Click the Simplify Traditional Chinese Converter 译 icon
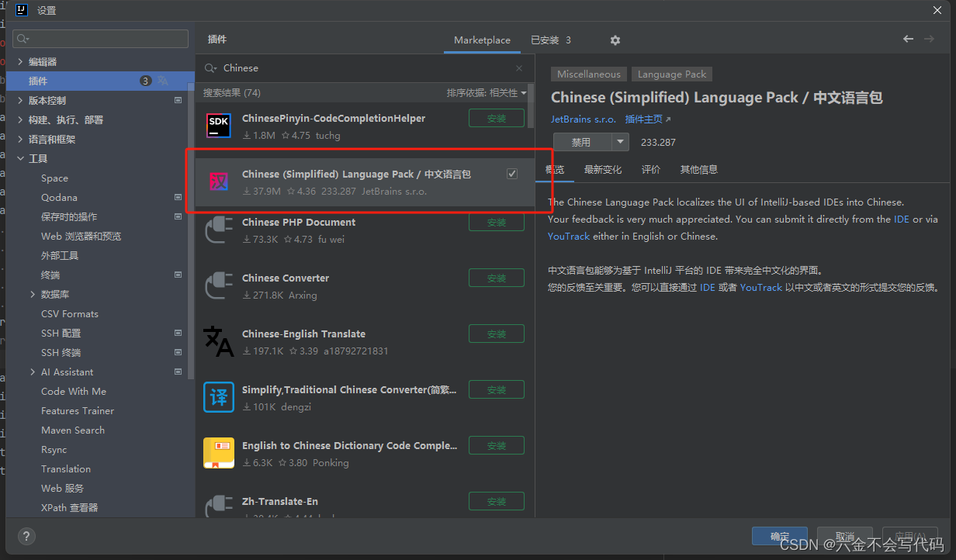The width and height of the screenshot is (956, 560). [x=219, y=397]
